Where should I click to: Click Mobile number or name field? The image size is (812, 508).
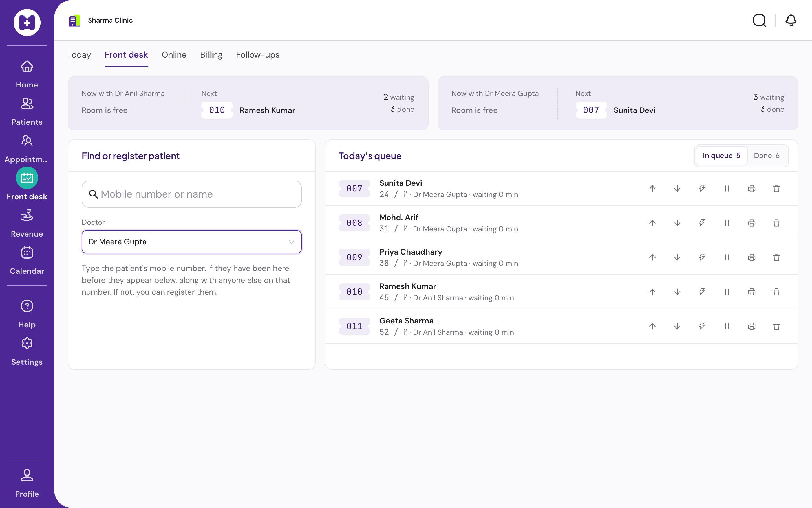tap(192, 194)
